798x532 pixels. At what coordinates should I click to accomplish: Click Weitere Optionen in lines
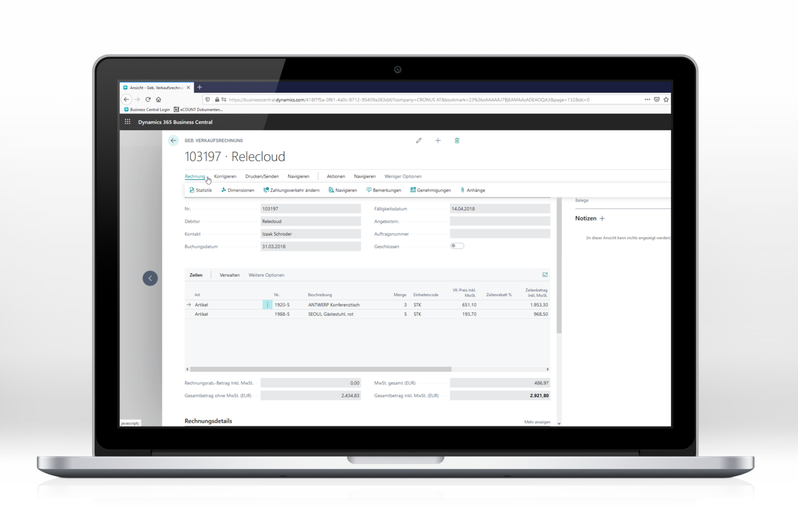pos(267,275)
